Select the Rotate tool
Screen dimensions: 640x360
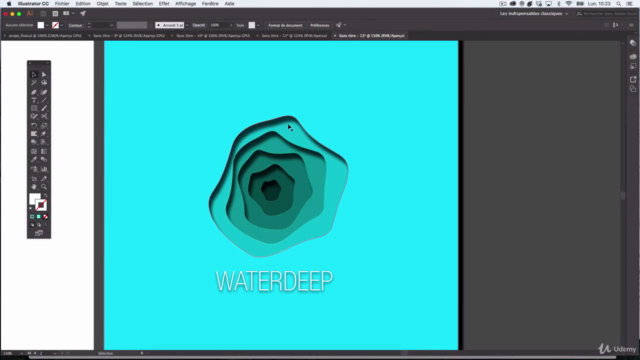pos(34,126)
